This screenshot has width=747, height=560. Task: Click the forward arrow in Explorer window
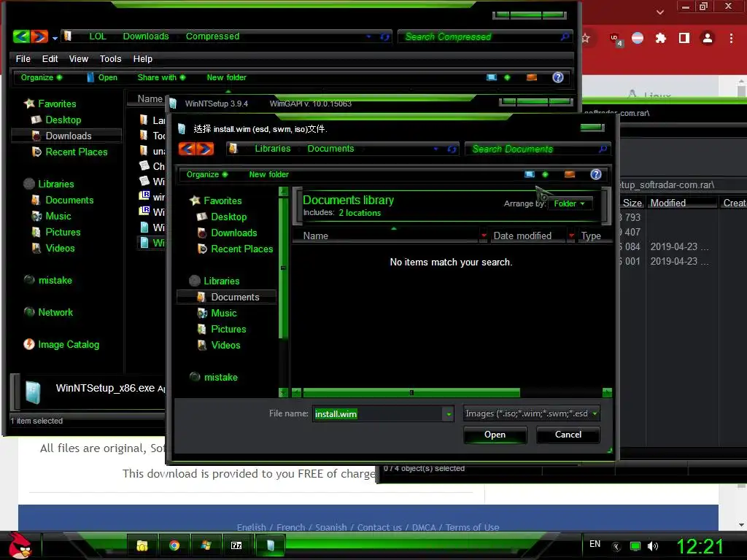point(39,36)
